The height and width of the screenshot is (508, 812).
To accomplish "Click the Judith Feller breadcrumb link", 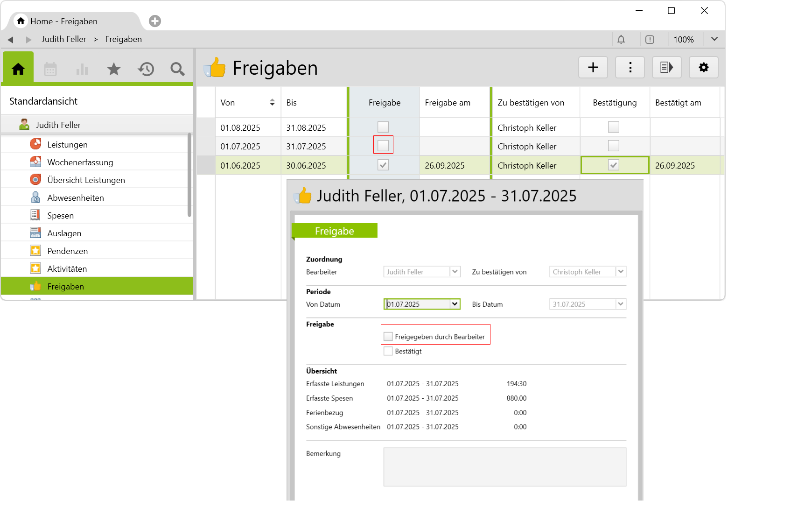I will (64, 39).
